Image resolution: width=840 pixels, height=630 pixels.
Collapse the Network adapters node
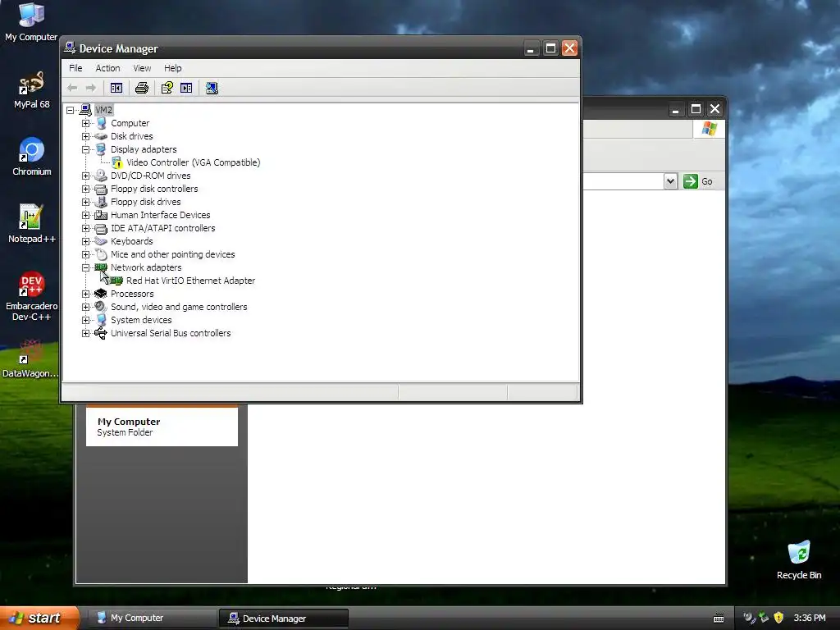(x=85, y=268)
